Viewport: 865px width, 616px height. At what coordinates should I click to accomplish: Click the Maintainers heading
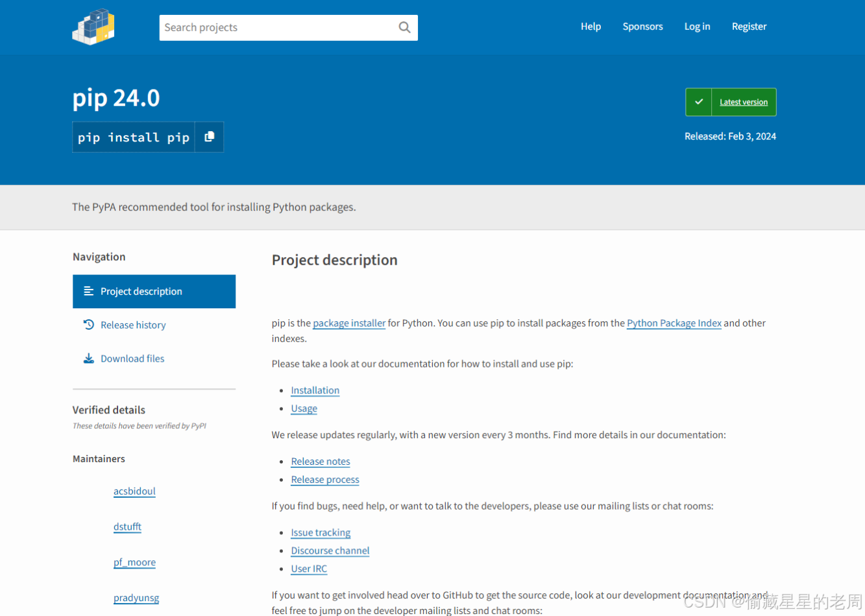pos(99,459)
